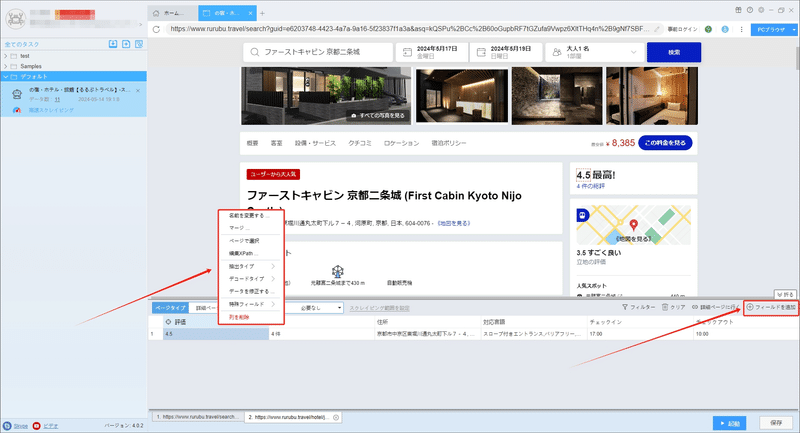Image resolution: width=800 pixels, height=433 pixels.
Task: Open the 必要なし dropdown
Action: [314, 308]
